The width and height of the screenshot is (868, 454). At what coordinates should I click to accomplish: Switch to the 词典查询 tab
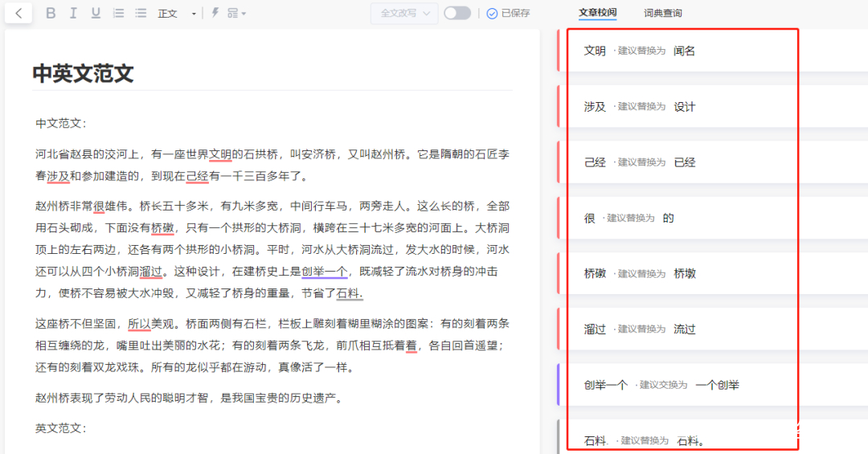tap(662, 14)
